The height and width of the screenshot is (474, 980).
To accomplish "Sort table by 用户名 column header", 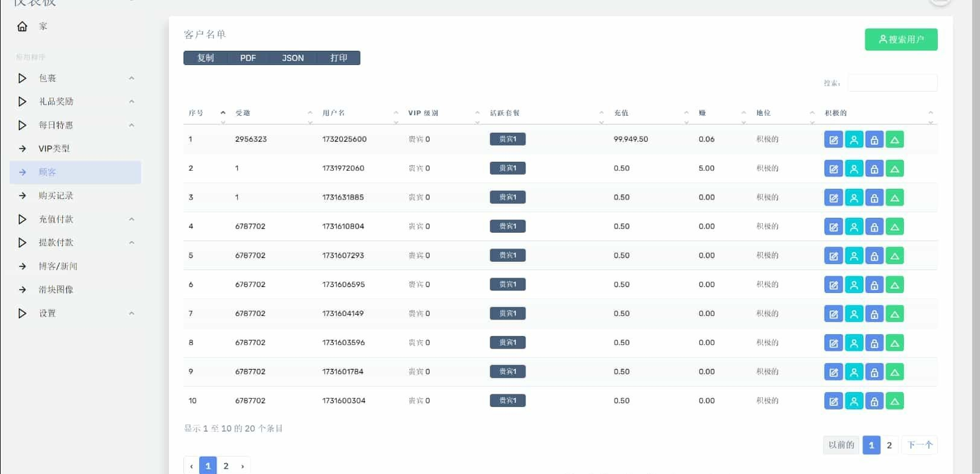I will click(334, 113).
